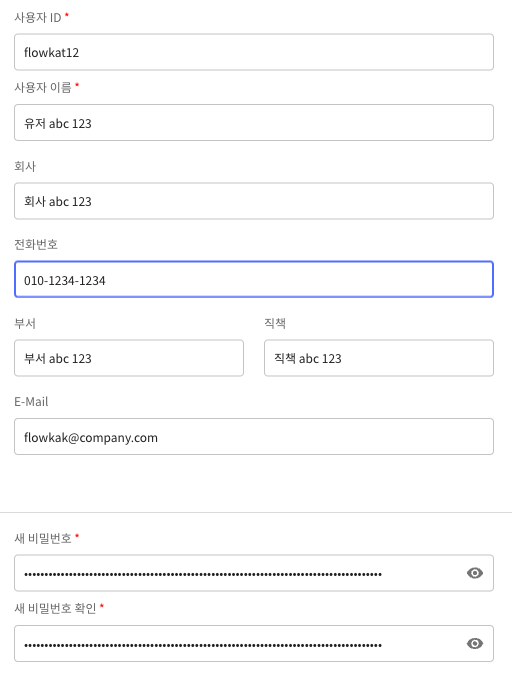Click the 부서 label text
512x690 pixels.
click(25, 323)
